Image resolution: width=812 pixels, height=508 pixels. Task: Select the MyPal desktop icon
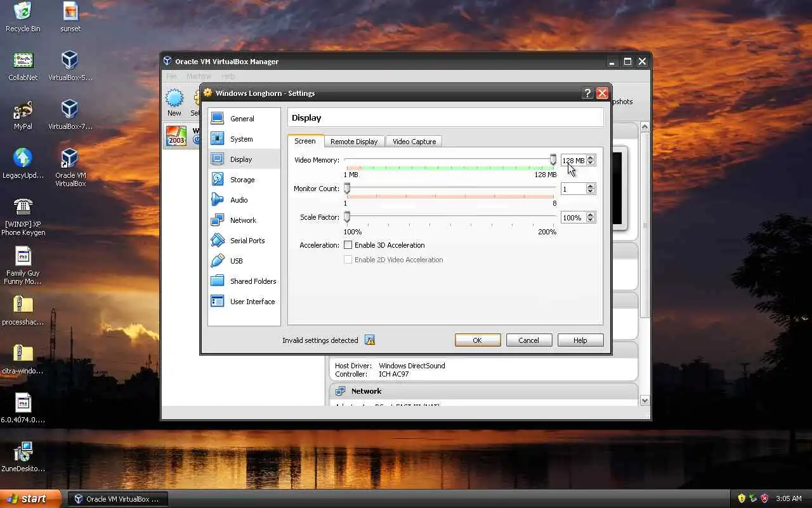coord(23,115)
